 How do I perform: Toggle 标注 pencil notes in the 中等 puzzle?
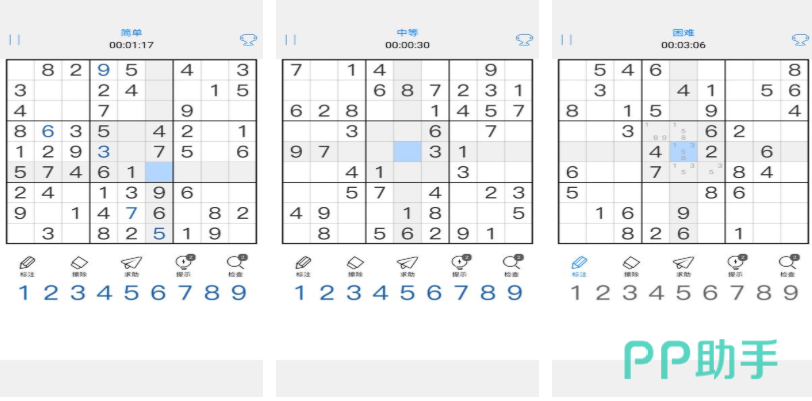303,266
